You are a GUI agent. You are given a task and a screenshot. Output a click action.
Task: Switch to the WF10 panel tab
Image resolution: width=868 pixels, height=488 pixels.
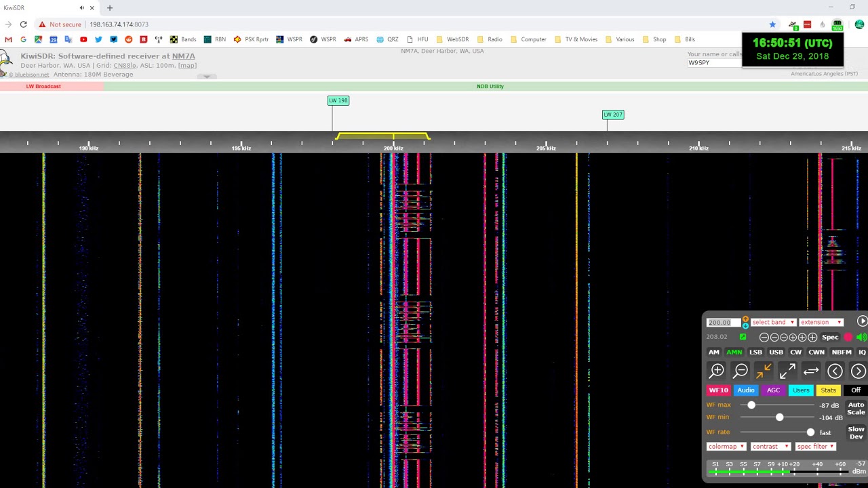coord(718,390)
